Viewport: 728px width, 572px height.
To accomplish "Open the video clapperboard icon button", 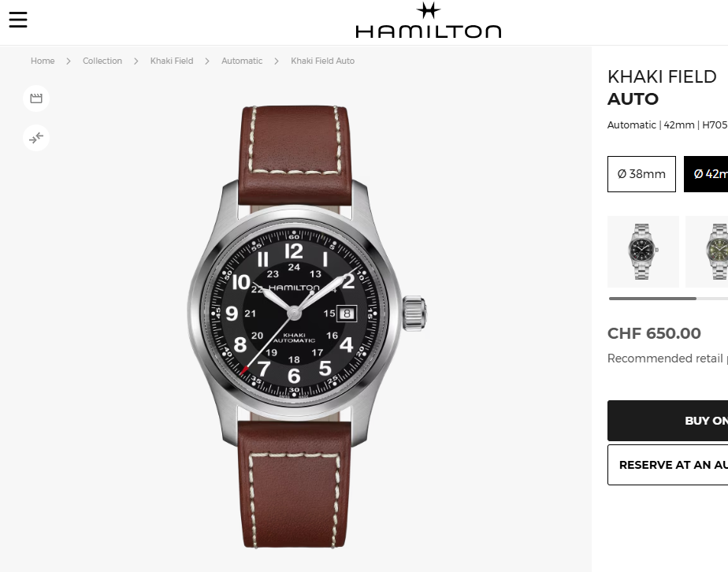I will pos(36,98).
